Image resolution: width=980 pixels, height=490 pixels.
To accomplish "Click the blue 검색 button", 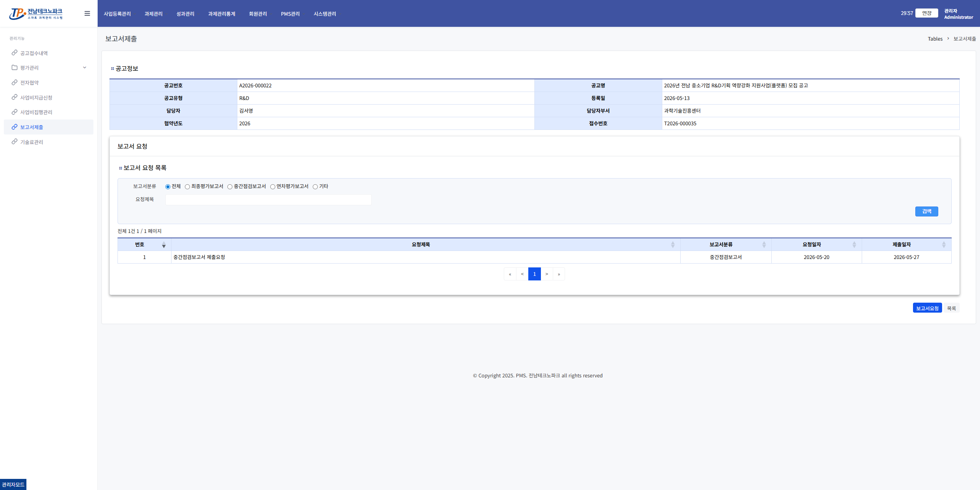I will pyautogui.click(x=927, y=211).
